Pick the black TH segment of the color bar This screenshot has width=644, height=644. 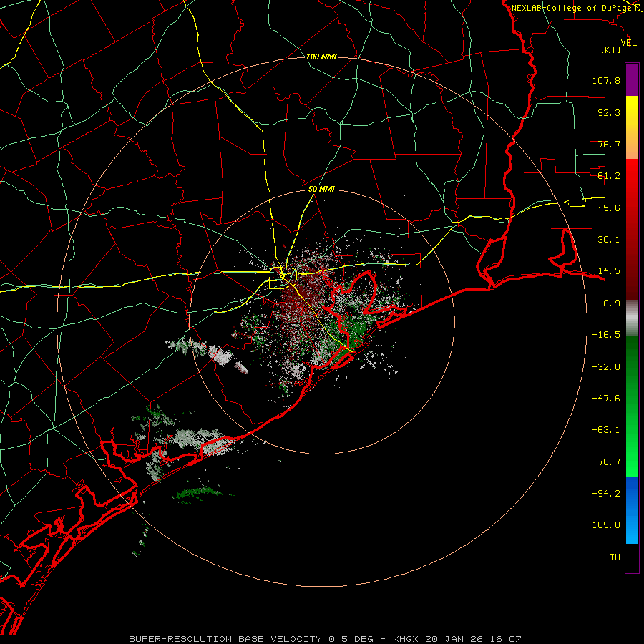[x=632, y=558]
